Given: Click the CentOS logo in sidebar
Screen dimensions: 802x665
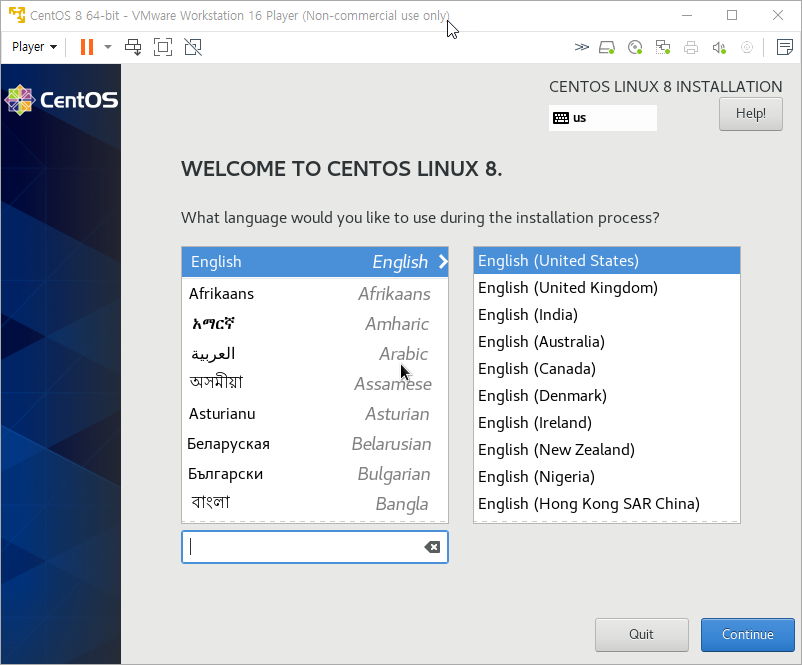Looking at the screenshot, I should [61, 100].
